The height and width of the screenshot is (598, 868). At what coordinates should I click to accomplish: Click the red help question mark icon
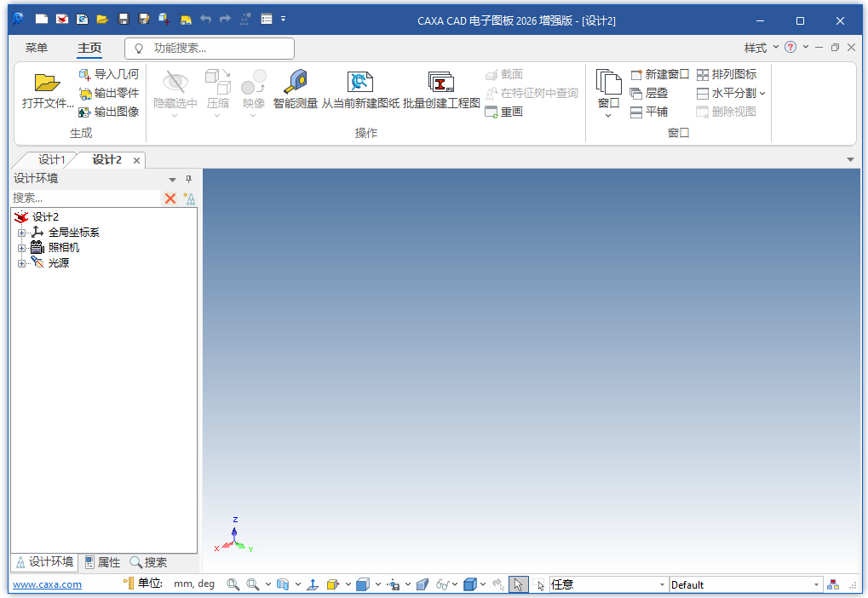[x=790, y=47]
